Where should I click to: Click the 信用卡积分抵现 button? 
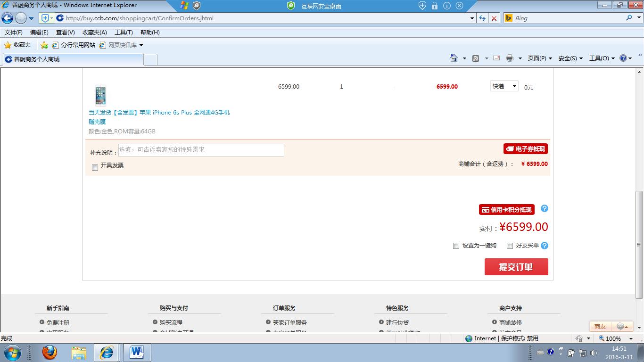(x=506, y=210)
